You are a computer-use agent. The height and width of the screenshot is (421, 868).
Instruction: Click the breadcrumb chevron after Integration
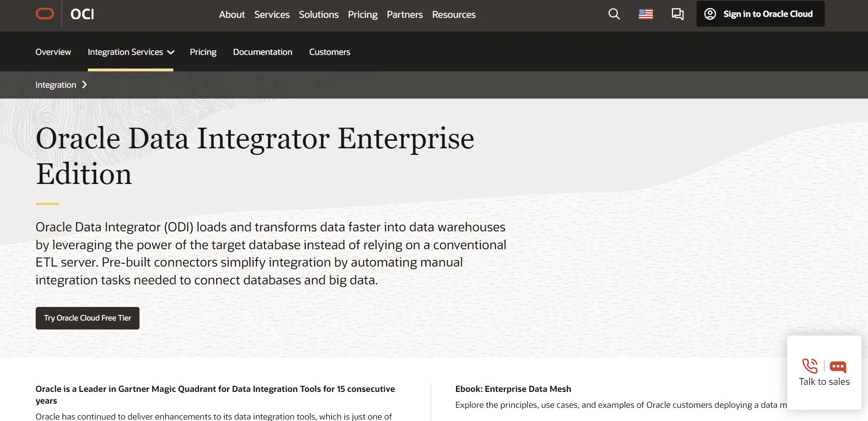(x=85, y=84)
